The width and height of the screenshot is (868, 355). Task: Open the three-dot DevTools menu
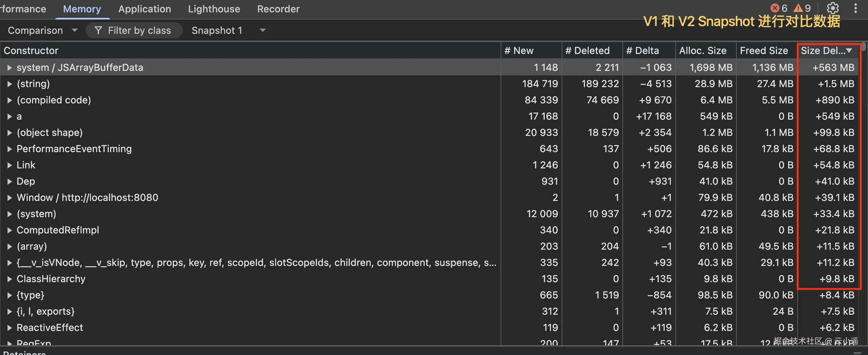tap(856, 8)
